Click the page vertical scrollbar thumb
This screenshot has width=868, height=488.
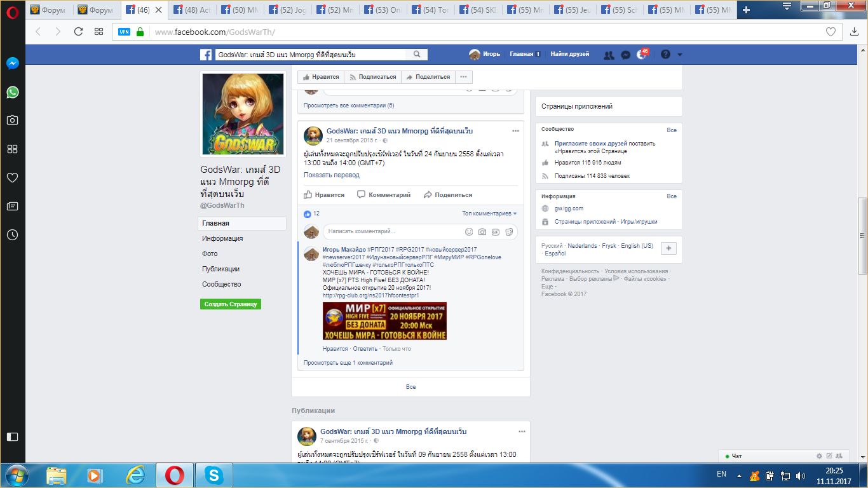(862, 235)
